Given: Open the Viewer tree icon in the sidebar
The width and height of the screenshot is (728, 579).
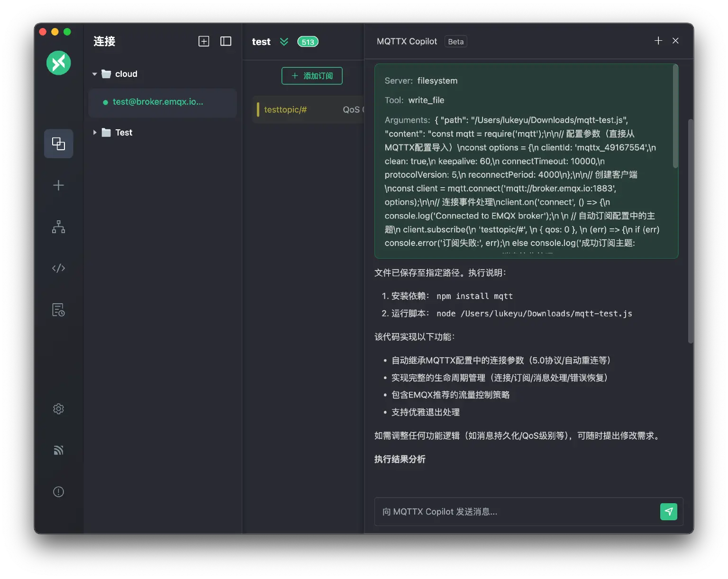Looking at the screenshot, I should click(x=58, y=227).
